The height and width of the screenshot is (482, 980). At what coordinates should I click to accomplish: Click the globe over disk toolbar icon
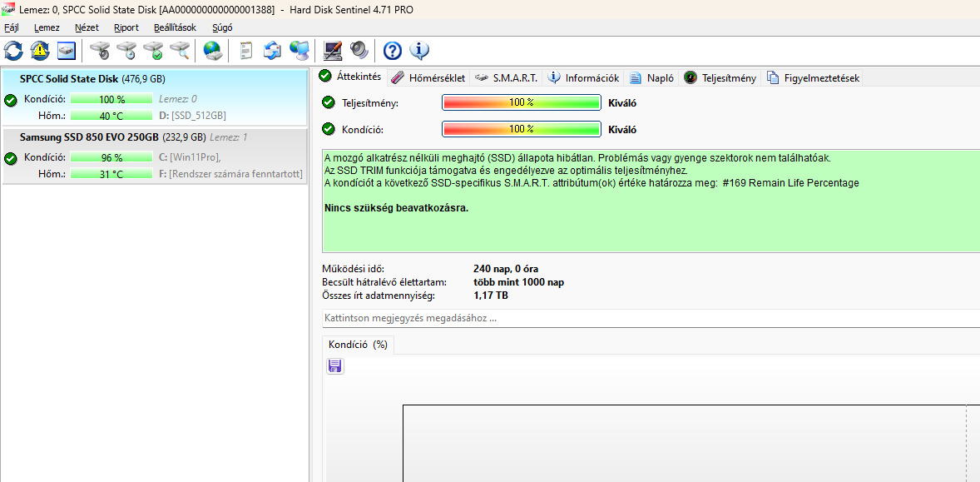tap(212, 50)
